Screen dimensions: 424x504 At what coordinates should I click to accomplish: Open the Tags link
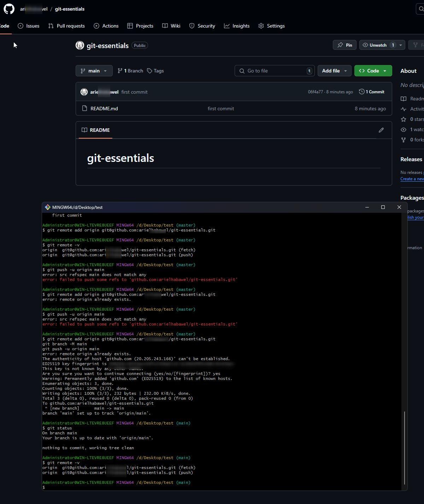tap(155, 71)
